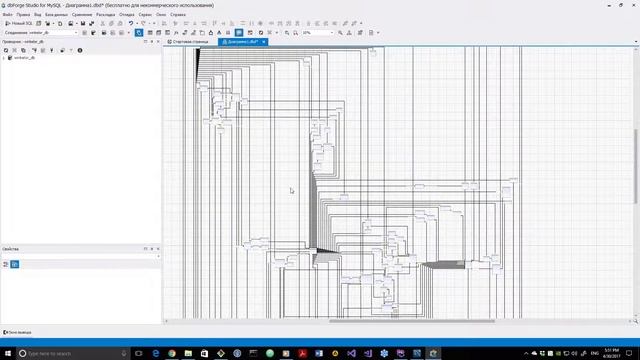Open the Справка menu
The width and height of the screenshot is (640, 360).
tap(178, 14)
